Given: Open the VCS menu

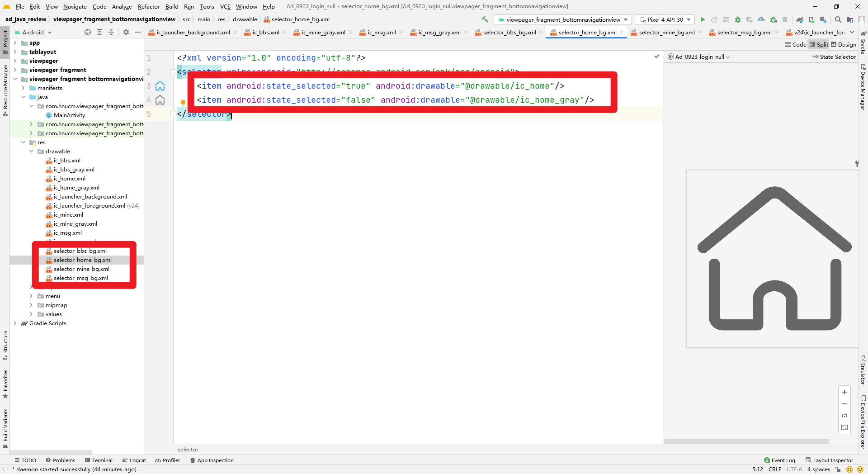Looking at the screenshot, I should point(225,6).
